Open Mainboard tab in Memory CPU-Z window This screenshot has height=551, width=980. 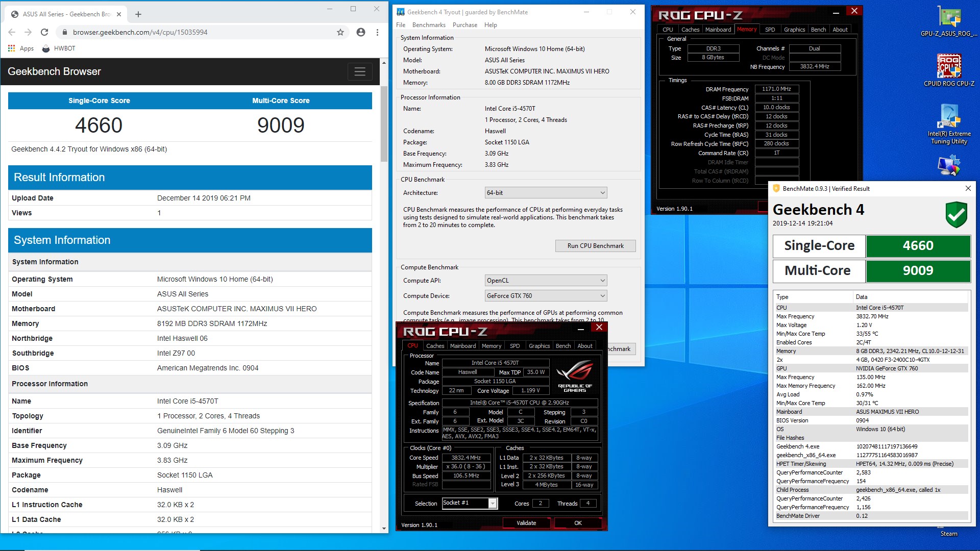coord(718,30)
